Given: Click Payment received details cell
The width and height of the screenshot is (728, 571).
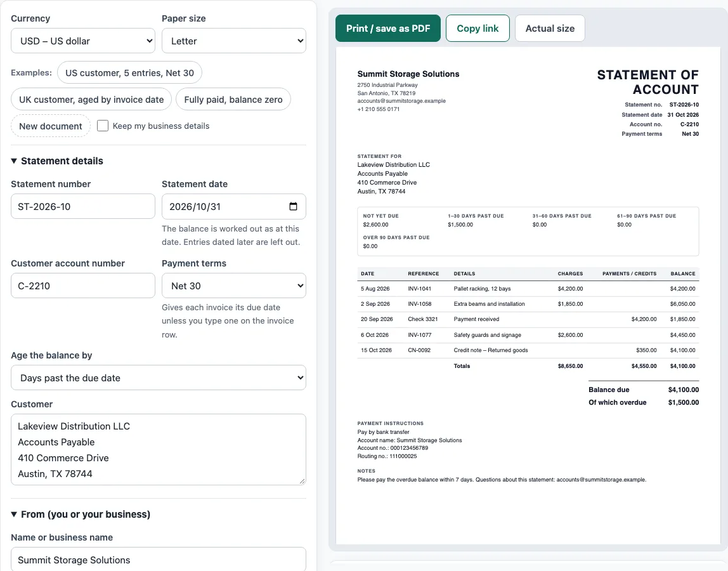Looking at the screenshot, I should click(476, 319).
